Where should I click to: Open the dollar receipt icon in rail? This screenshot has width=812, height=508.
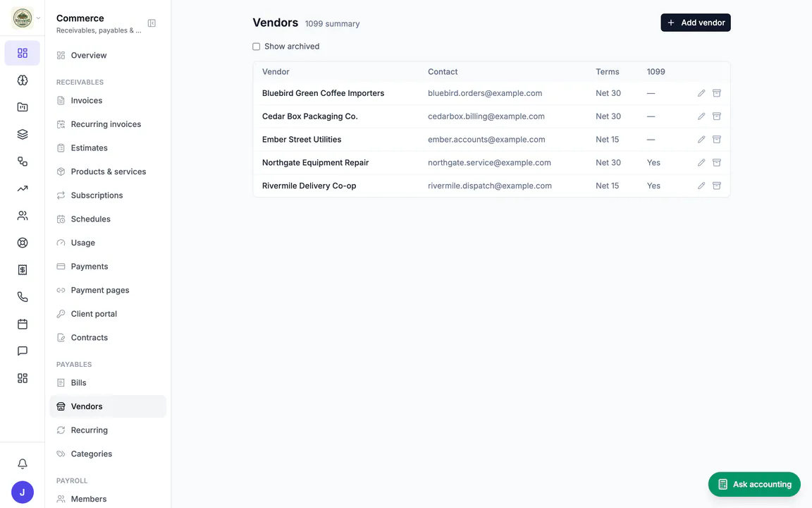point(23,270)
